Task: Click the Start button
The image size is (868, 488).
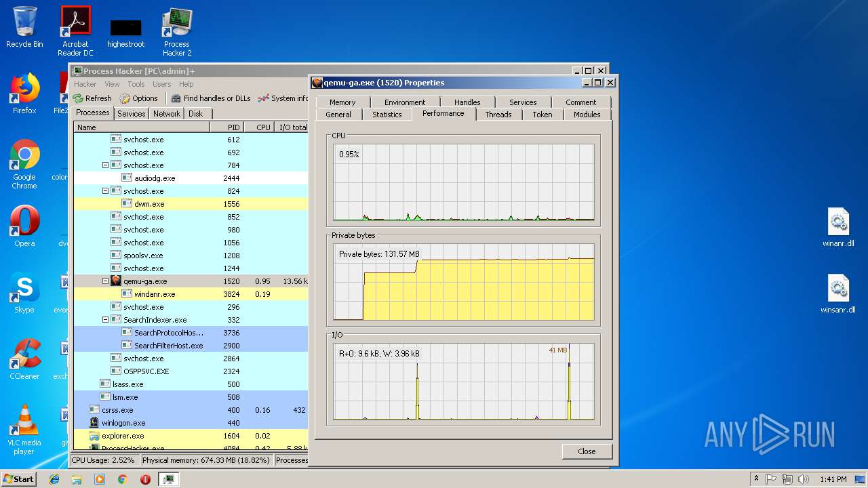Action: pos(19,479)
